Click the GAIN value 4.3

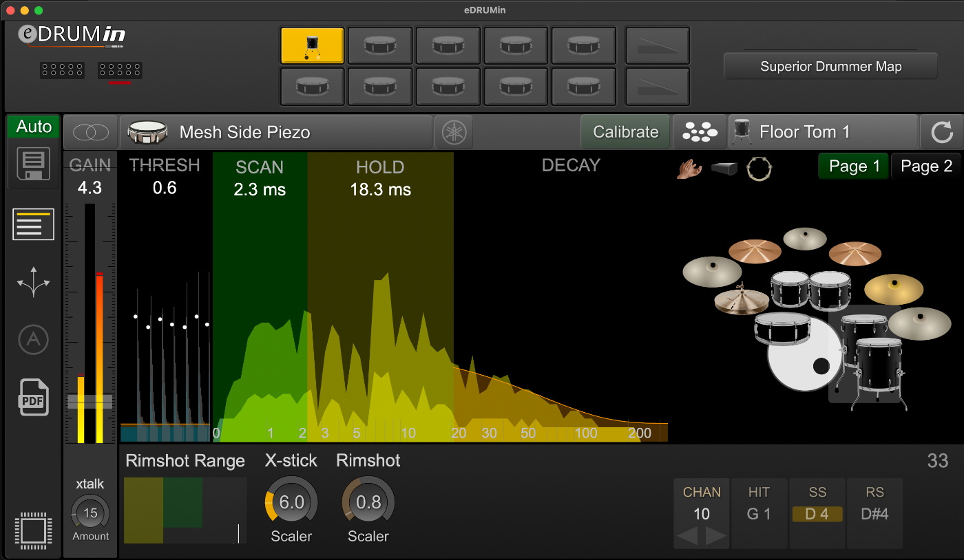[90, 188]
